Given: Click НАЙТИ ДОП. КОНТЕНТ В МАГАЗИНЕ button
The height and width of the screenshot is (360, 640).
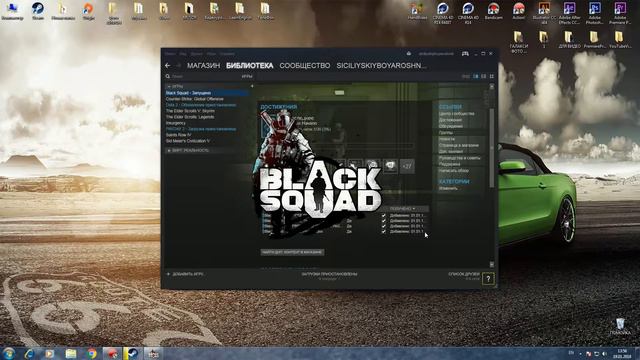Looking at the screenshot, I should pyautogui.click(x=293, y=252).
